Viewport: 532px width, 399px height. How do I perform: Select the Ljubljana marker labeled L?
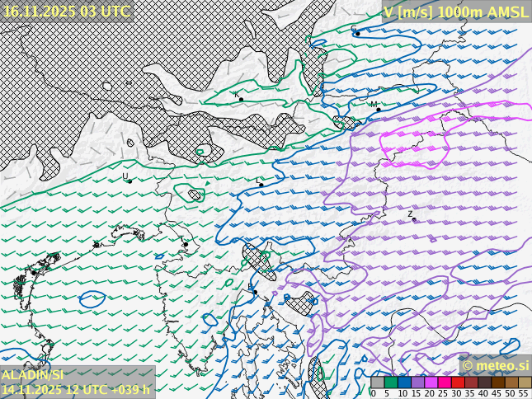[x=261, y=185]
